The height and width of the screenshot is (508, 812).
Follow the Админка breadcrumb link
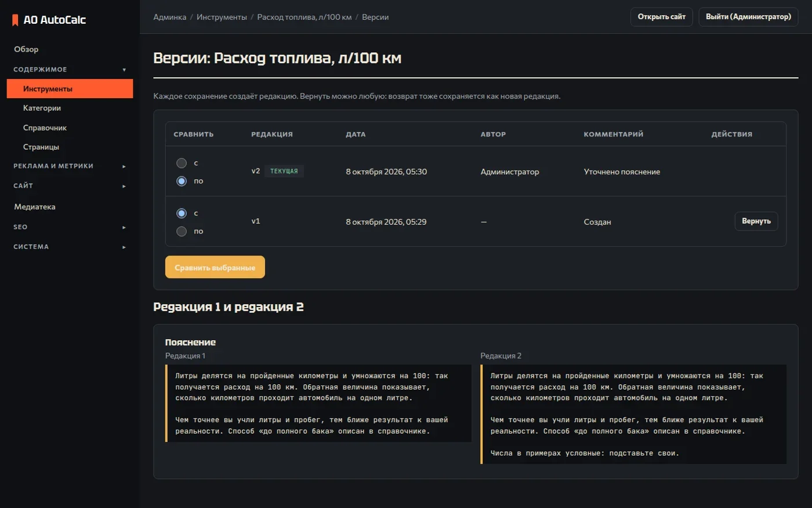coord(170,17)
